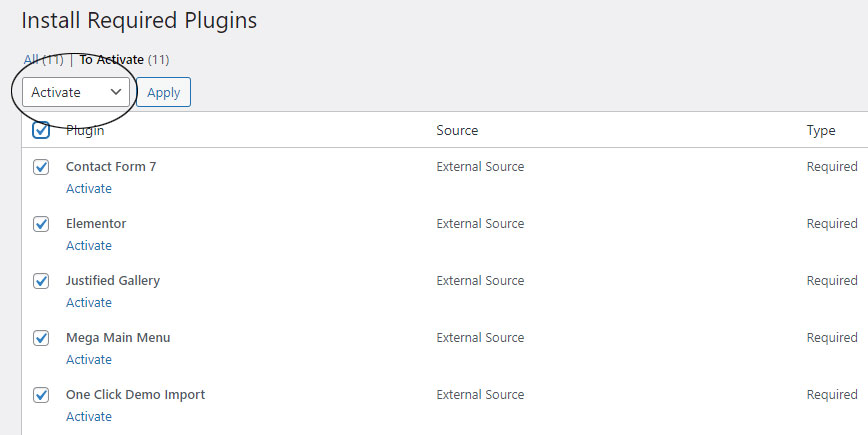Sort by the Plugin column header
868x435 pixels.
[85, 131]
